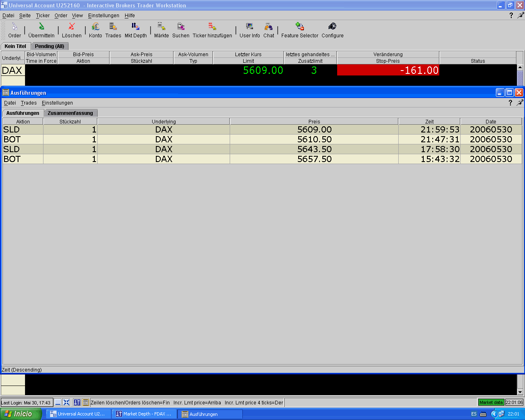Sort by the Date column header

click(x=491, y=121)
